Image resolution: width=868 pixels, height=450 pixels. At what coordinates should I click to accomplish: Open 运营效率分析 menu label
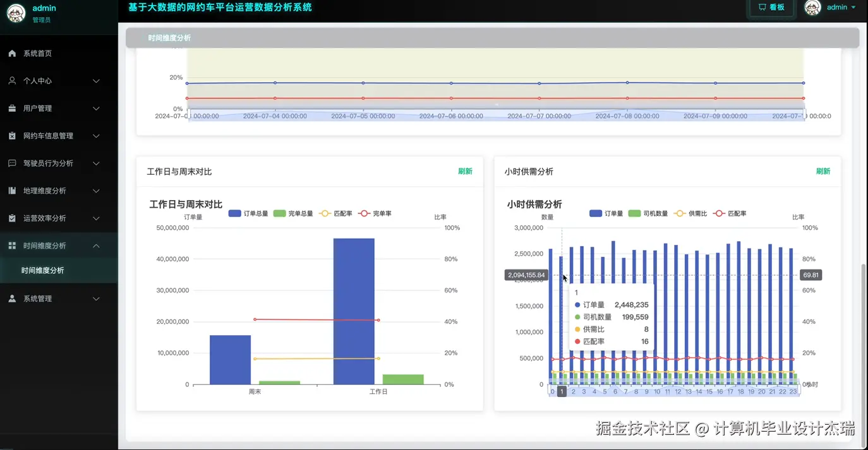45,218
